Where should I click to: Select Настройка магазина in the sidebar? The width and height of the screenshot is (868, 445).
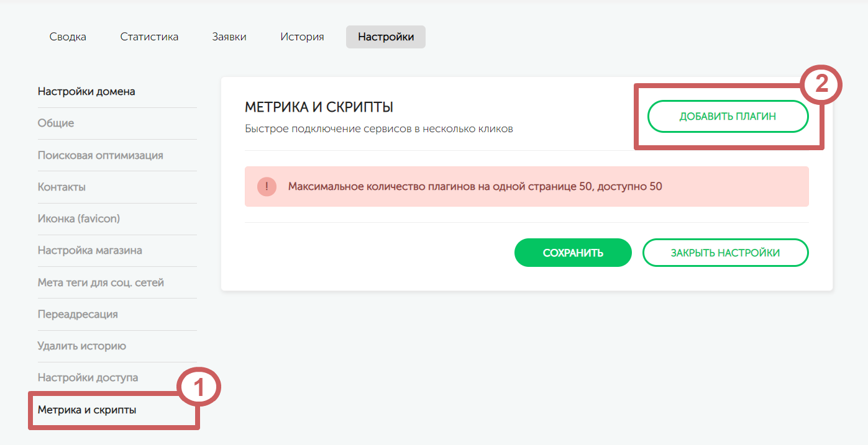pos(90,251)
